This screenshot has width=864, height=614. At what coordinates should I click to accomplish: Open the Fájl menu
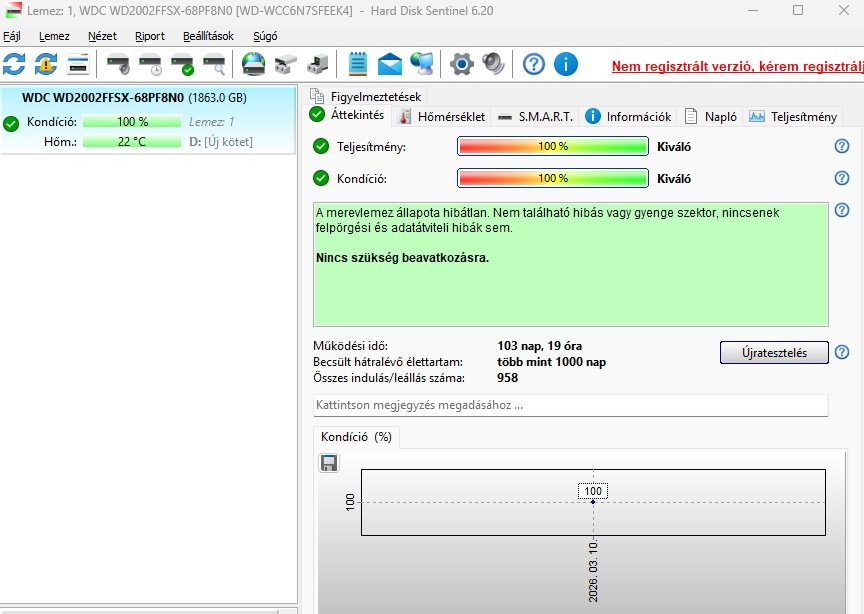(x=12, y=36)
